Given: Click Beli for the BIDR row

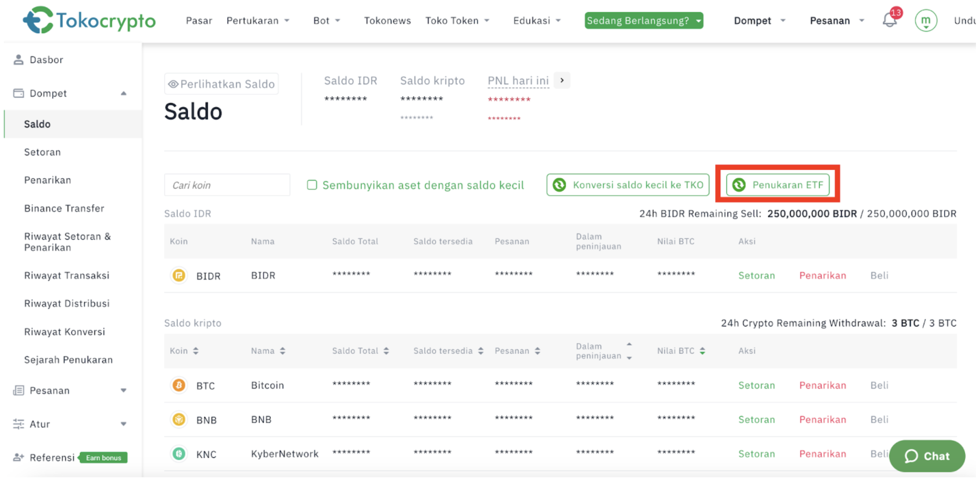Looking at the screenshot, I should (x=879, y=276).
